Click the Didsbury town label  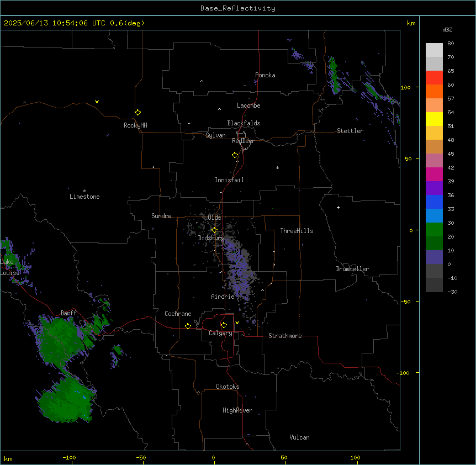coord(211,238)
